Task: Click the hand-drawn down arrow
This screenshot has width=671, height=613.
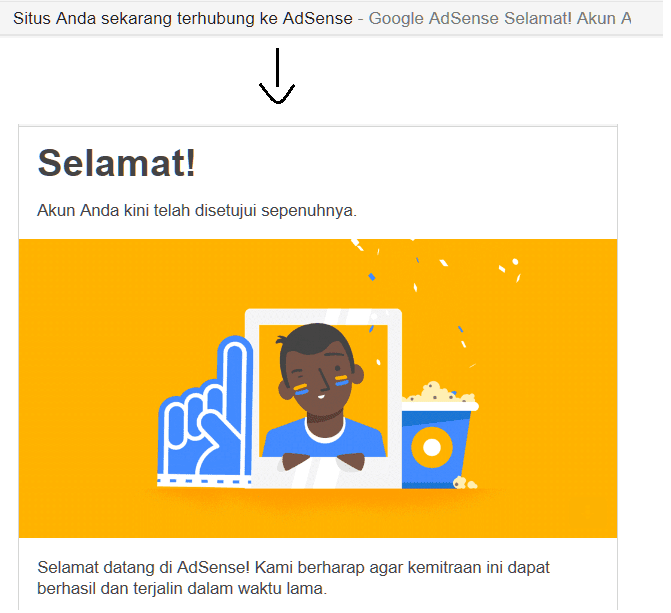Action: tap(277, 76)
